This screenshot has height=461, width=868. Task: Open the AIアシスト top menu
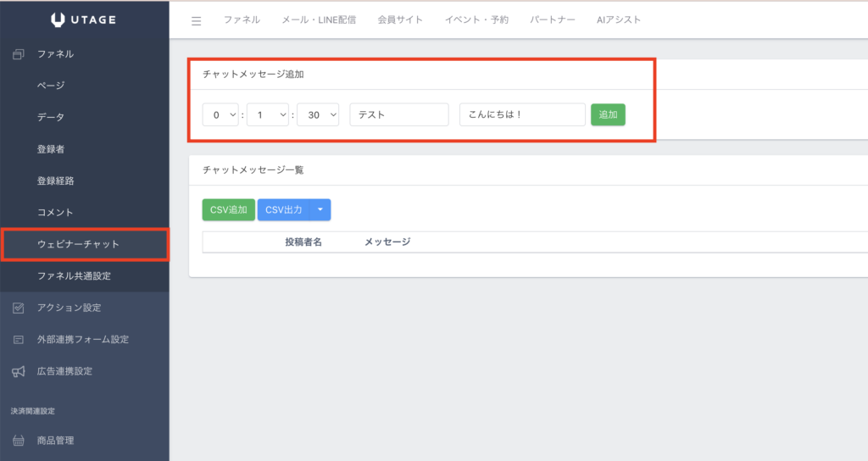click(x=619, y=20)
